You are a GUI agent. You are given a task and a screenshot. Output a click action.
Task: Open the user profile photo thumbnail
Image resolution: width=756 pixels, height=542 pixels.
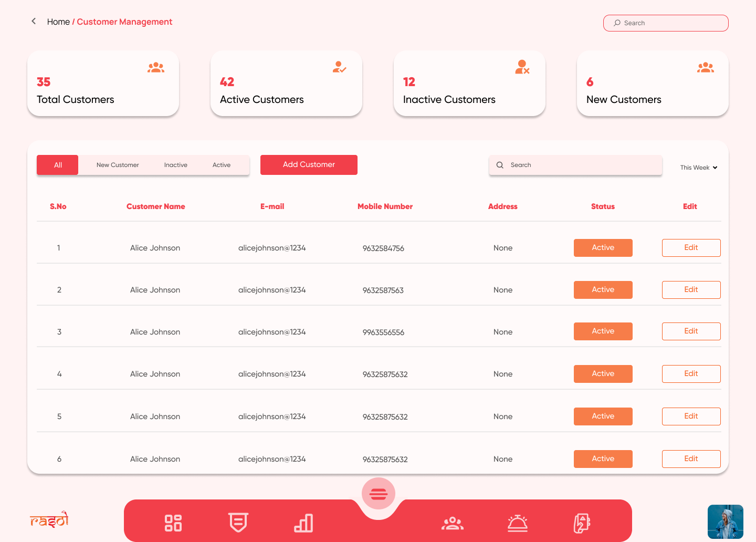(725, 522)
